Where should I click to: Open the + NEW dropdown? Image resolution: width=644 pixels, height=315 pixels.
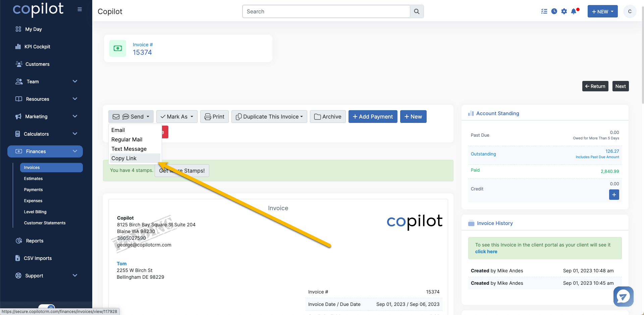click(x=602, y=11)
